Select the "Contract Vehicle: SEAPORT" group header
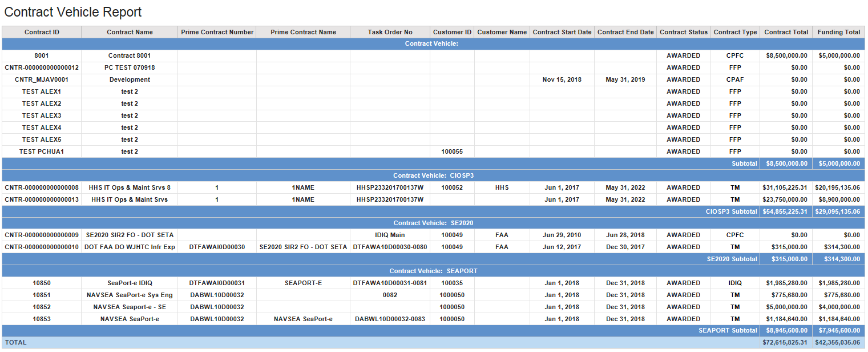This screenshot has height=352, width=868. pyautogui.click(x=433, y=271)
